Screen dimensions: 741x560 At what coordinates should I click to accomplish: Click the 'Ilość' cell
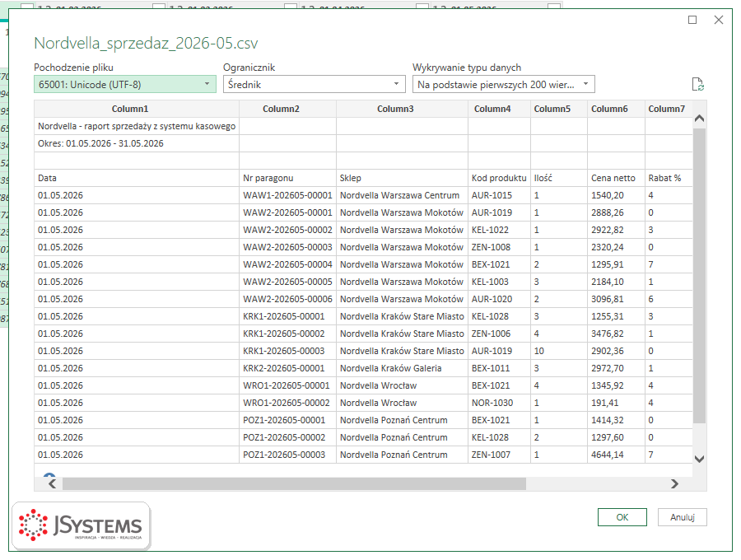[559, 178]
